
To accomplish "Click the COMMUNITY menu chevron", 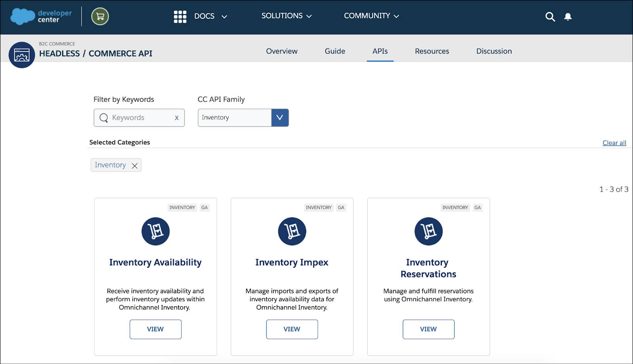I will click(x=397, y=16).
